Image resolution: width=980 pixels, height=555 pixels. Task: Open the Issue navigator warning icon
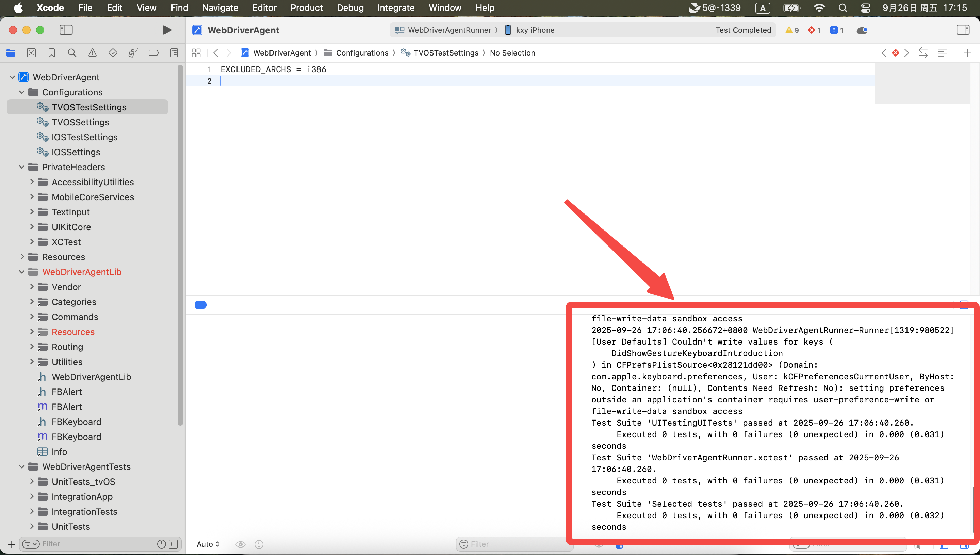click(x=93, y=53)
